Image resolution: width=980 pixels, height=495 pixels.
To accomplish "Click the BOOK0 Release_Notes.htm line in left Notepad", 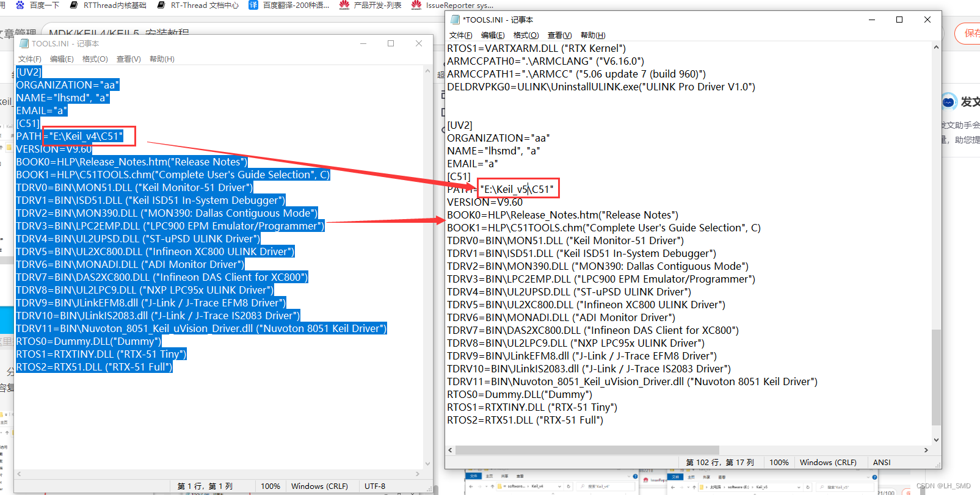I will click(x=131, y=162).
